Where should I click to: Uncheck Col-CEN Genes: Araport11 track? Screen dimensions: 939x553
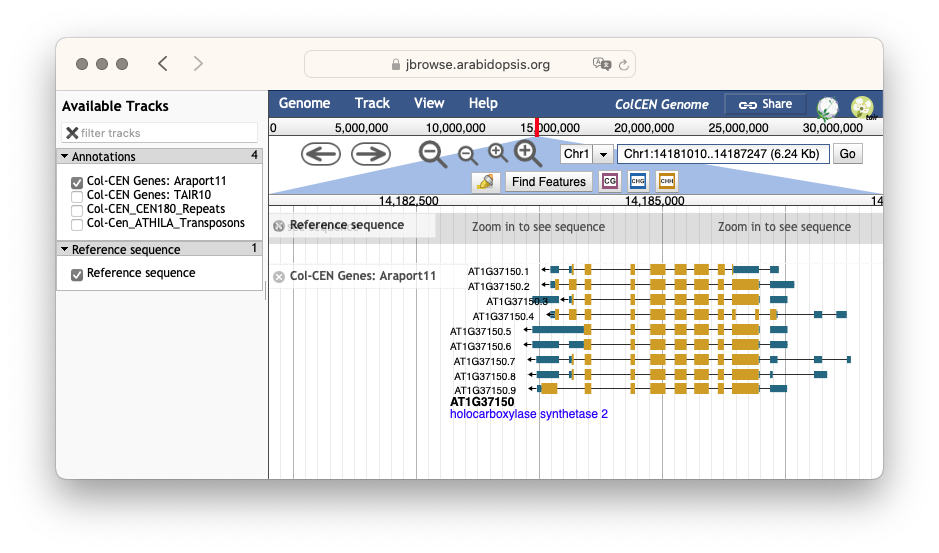click(x=77, y=183)
